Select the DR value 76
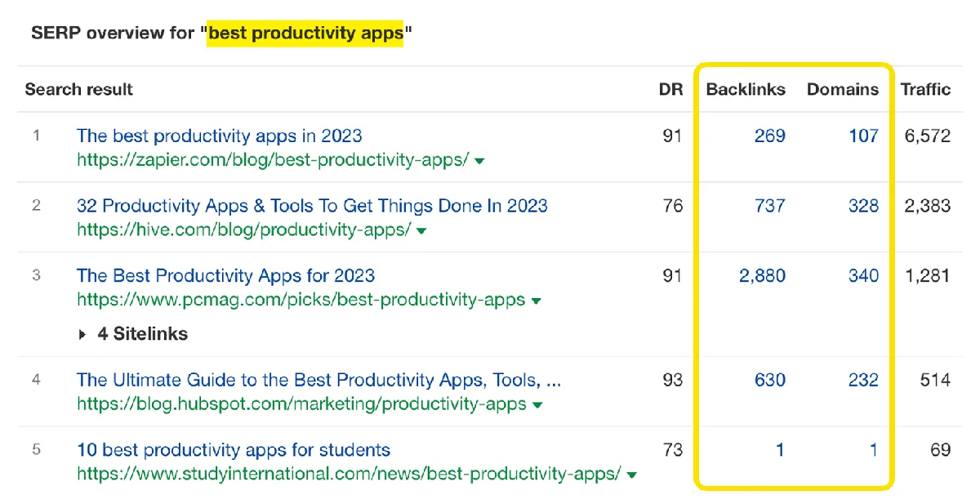Viewport: 980px width, 504px height. click(x=673, y=205)
